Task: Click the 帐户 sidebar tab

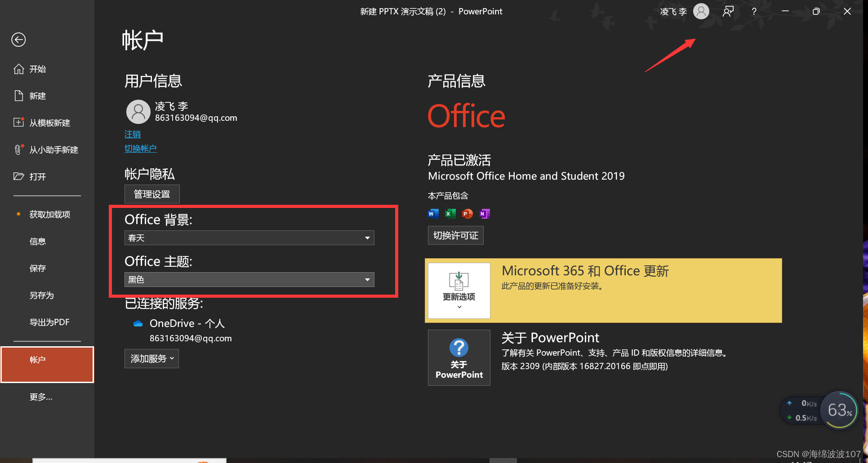Action: [x=47, y=364]
